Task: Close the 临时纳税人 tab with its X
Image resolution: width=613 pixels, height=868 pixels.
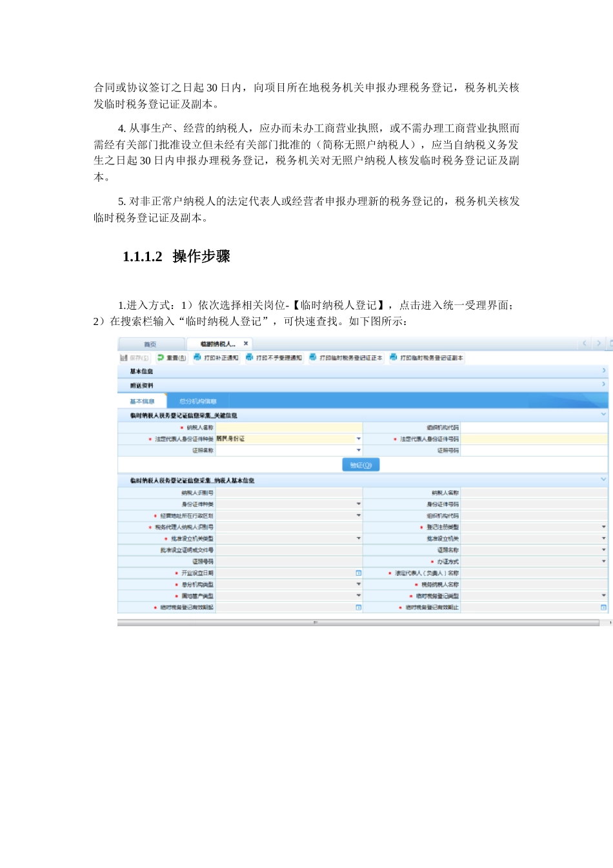Action: pos(246,344)
